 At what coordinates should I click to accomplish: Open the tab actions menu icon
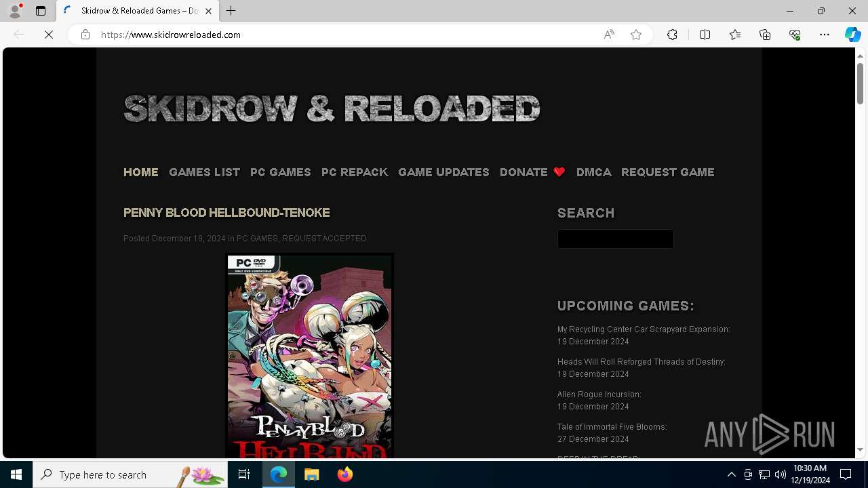[x=41, y=11]
